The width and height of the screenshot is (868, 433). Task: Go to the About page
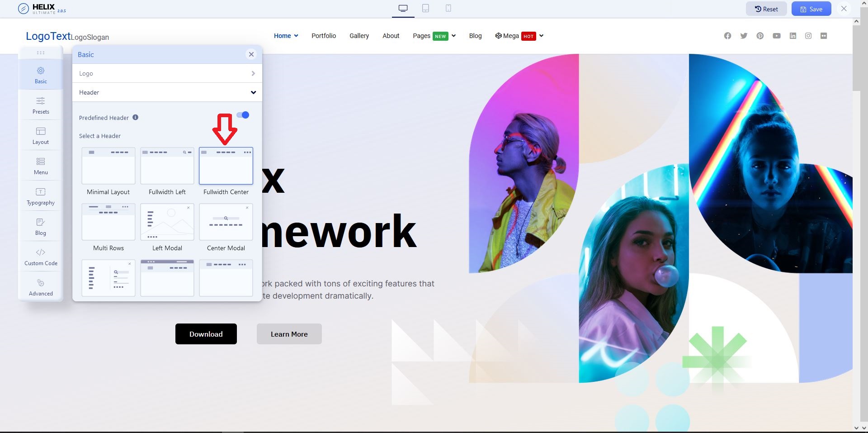391,36
